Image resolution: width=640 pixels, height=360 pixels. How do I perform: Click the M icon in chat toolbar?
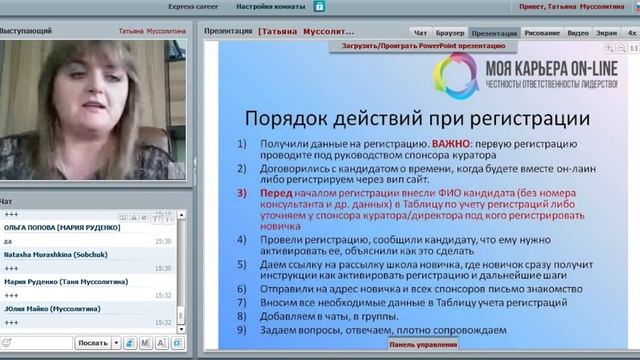[146, 343]
